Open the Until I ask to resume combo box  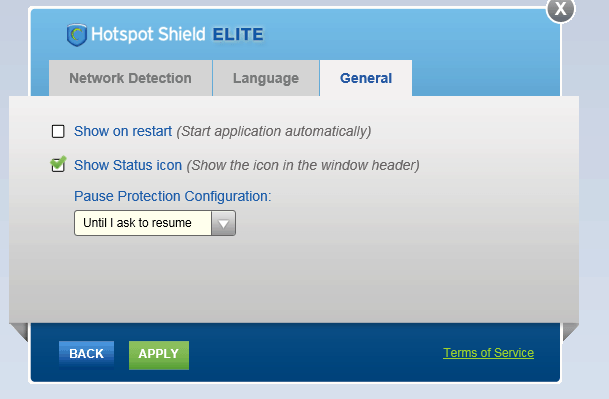[155, 223]
